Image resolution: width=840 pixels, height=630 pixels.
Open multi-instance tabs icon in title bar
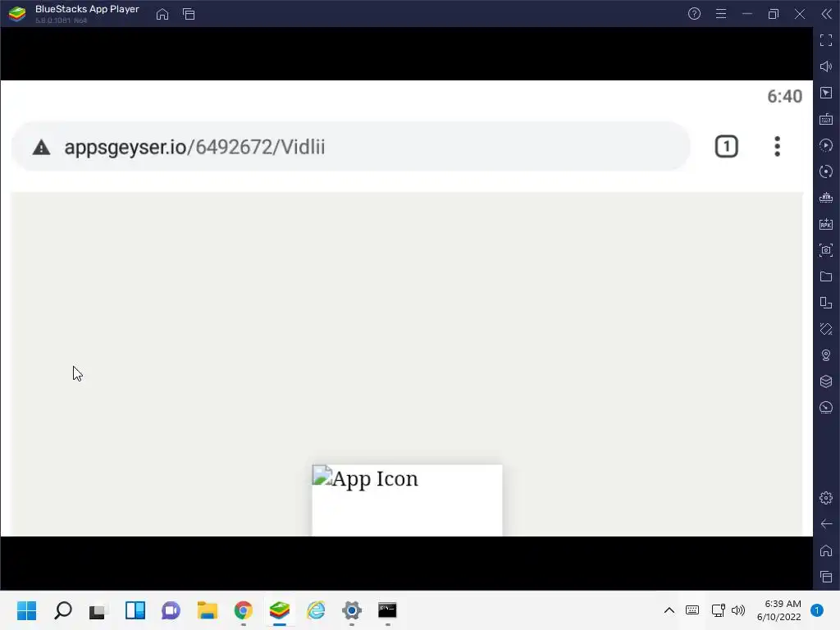tap(189, 14)
